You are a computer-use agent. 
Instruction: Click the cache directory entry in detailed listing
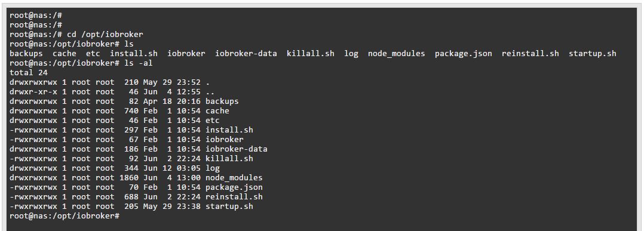click(217, 111)
